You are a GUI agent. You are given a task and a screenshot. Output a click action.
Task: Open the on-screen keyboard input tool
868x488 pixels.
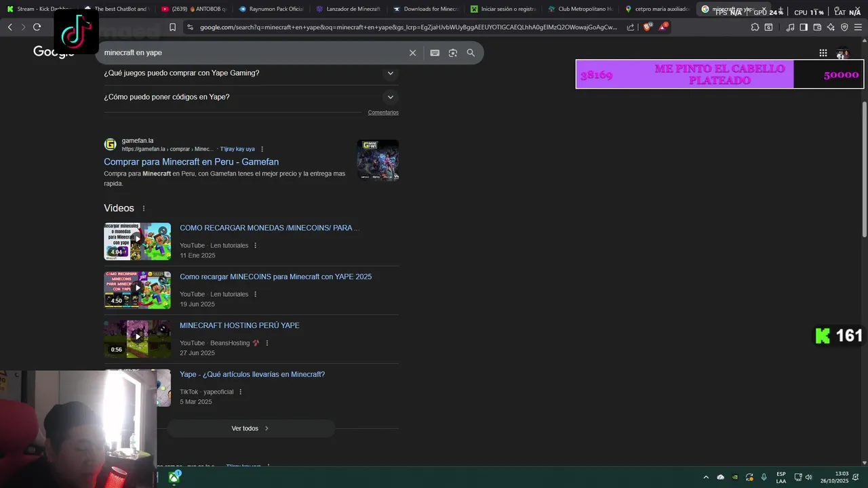(x=435, y=53)
